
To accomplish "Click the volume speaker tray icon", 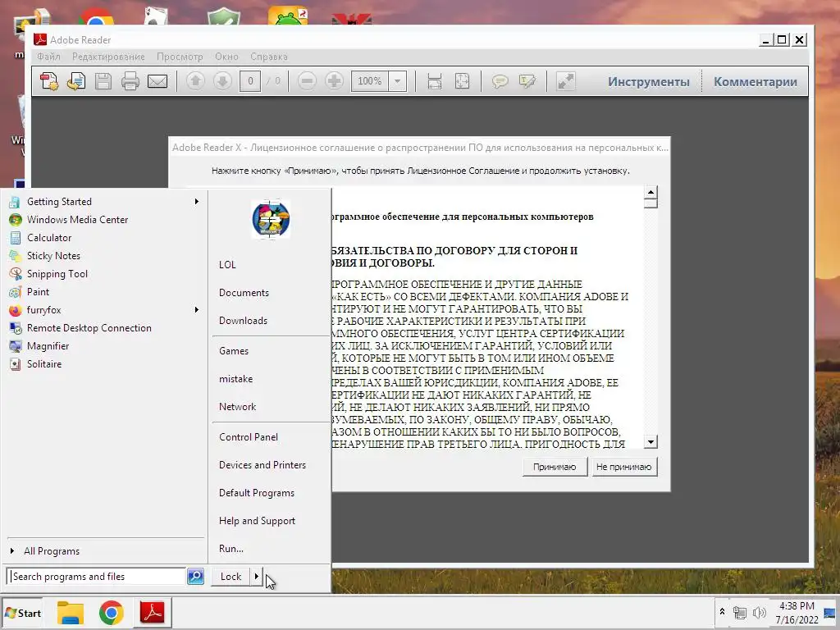I will [759, 613].
